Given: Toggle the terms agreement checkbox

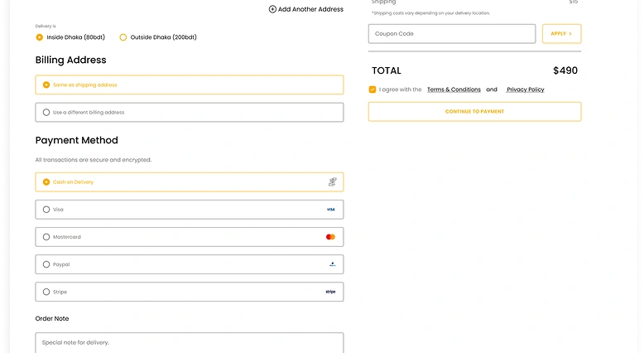Looking at the screenshot, I should (x=372, y=89).
